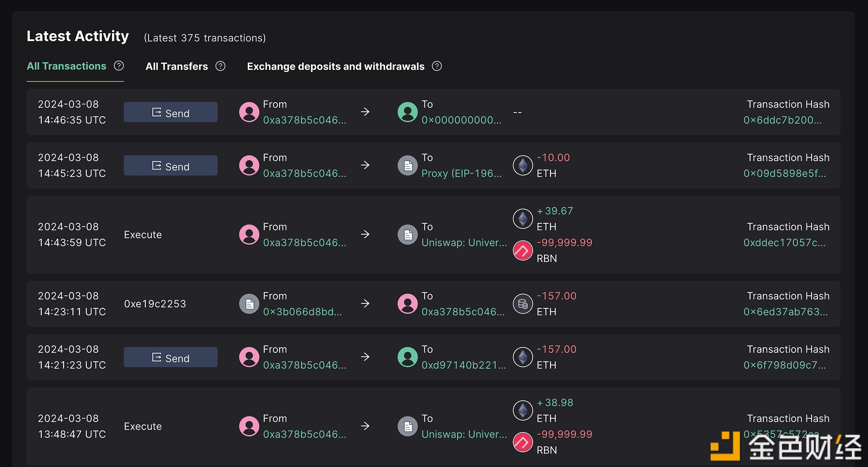Open Exchange deposits and withdrawals tab
Screen dimensions: 868x467
(336, 66)
